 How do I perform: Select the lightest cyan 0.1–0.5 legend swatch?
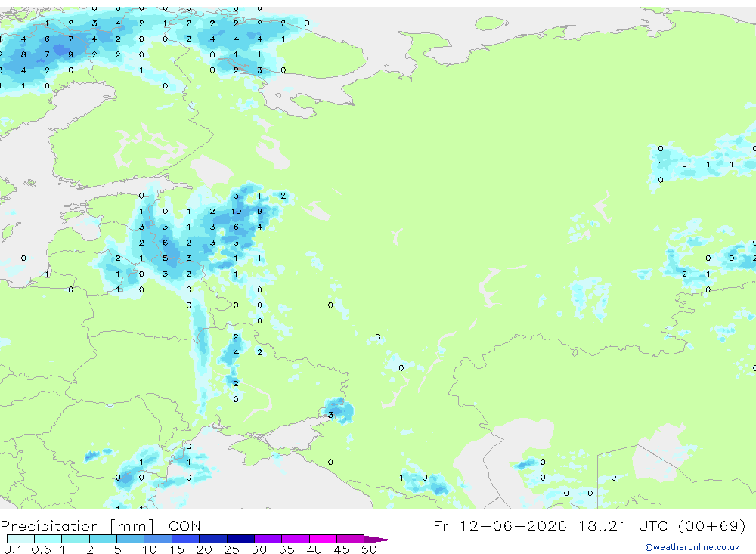[20, 539]
